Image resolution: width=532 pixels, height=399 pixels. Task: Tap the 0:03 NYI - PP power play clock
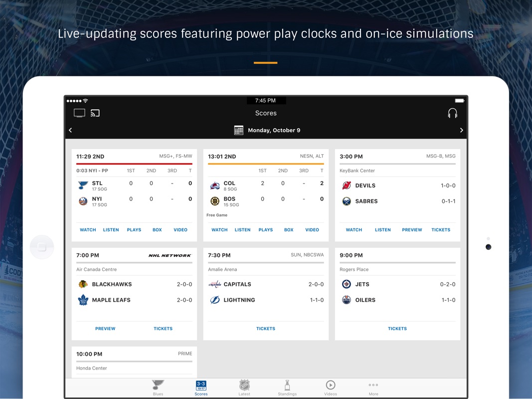point(92,171)
